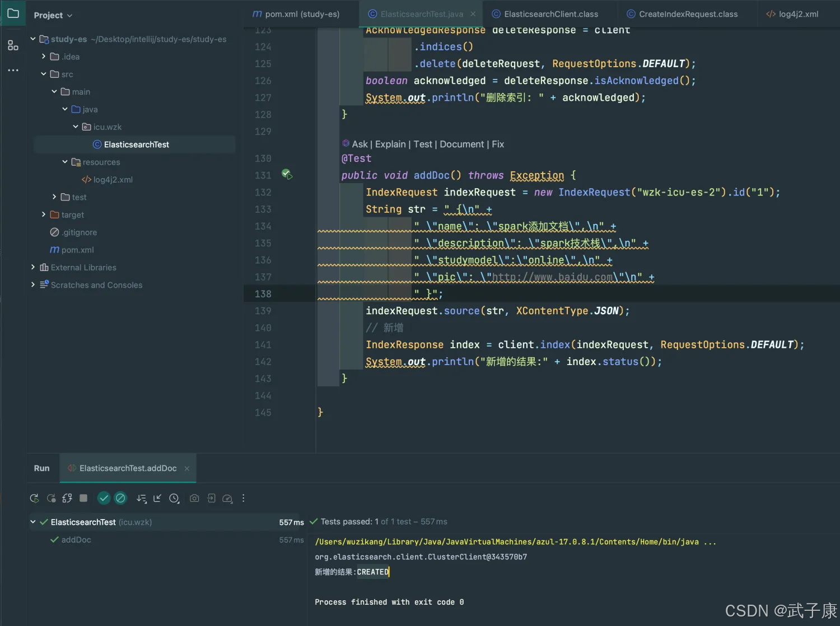Viewport: 840px width, 626px height.
Task: Select log4j2.xml in the project tree
Action: 113,180
